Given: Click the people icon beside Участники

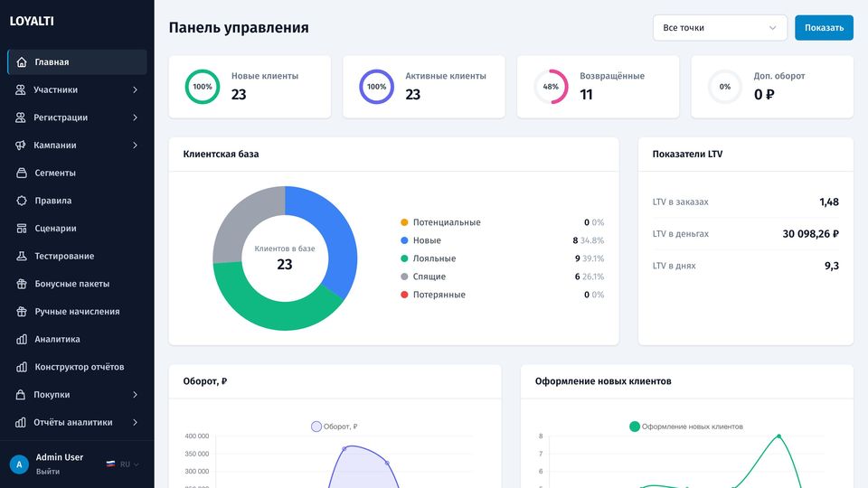Looking at the screenshot, I should point(21,89).
